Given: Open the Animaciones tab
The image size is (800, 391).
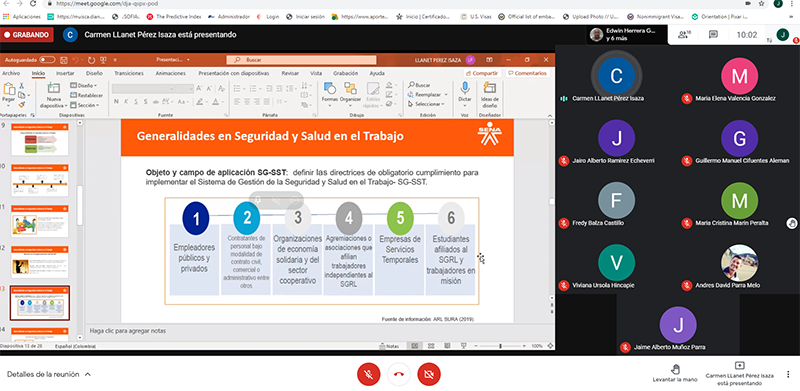Looking at the screenshot, I should (170, 73).
